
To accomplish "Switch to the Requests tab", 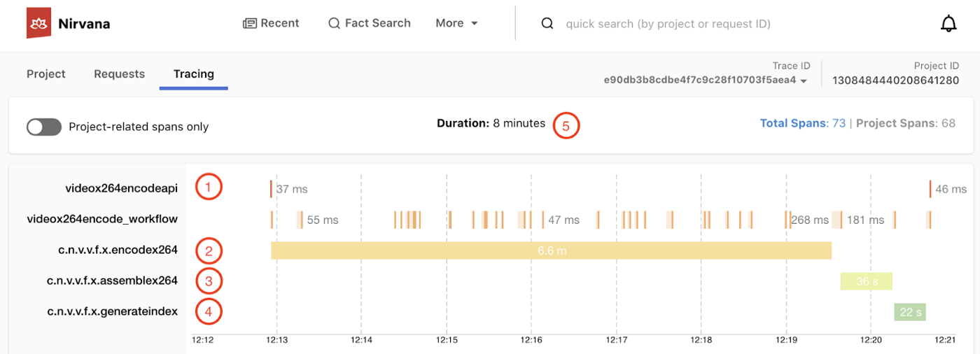I will click(x=119, y=73).
